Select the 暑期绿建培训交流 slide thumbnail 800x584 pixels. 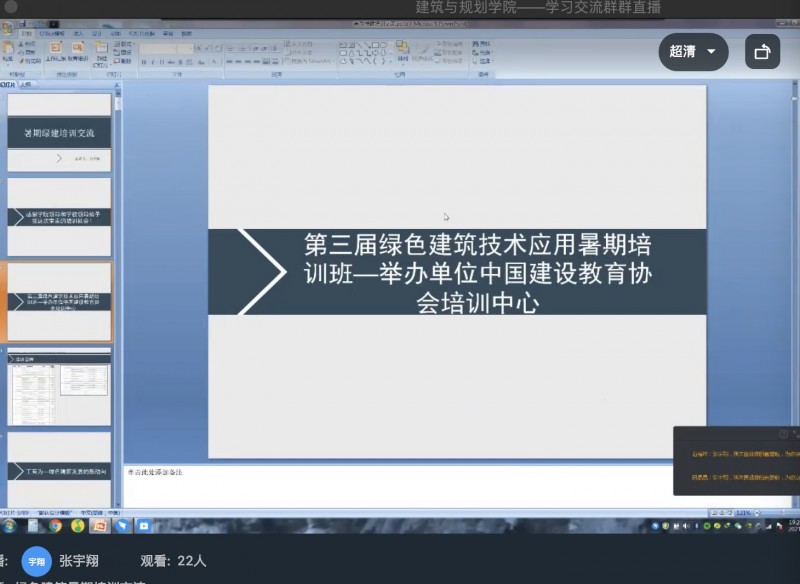click(59, 132)
